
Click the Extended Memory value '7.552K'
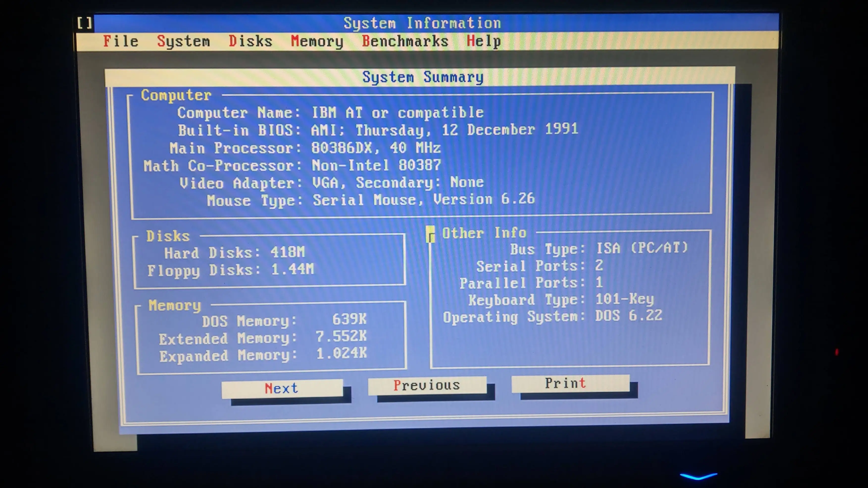(x=341, y=336)
